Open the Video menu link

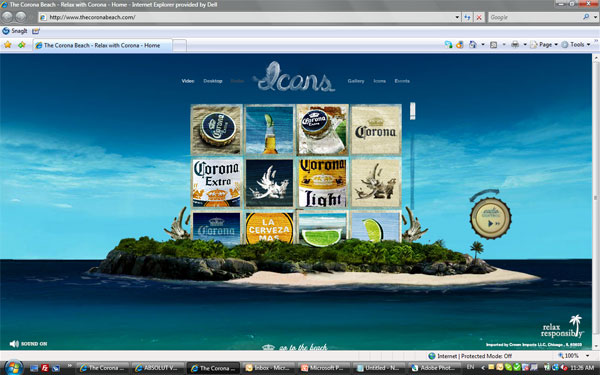[x=188, y=81]
